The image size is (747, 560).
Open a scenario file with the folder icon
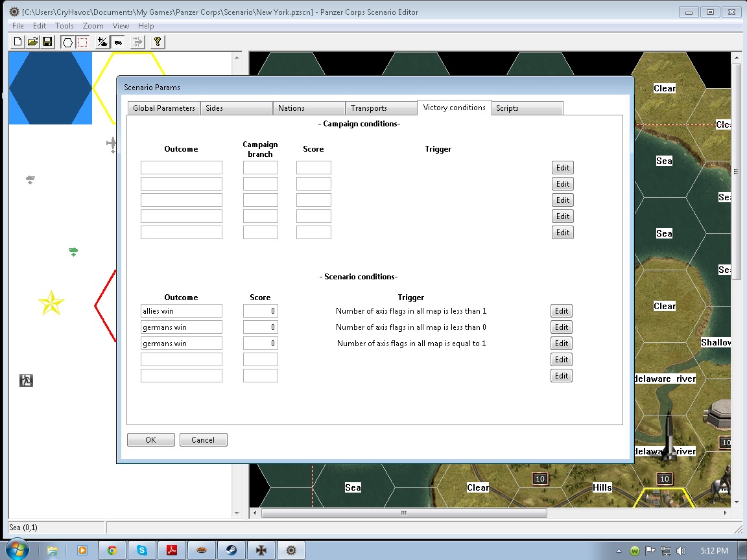click(32, 42)
